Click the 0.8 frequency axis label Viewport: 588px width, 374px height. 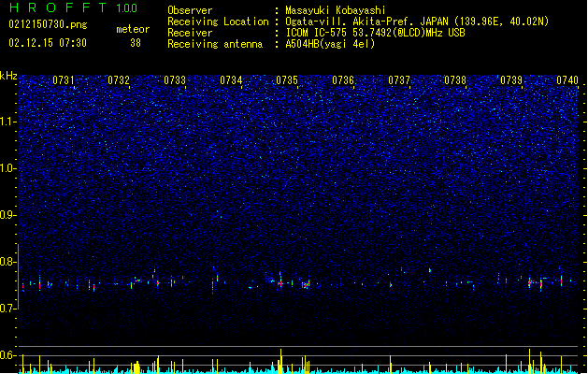click(7, 262)
